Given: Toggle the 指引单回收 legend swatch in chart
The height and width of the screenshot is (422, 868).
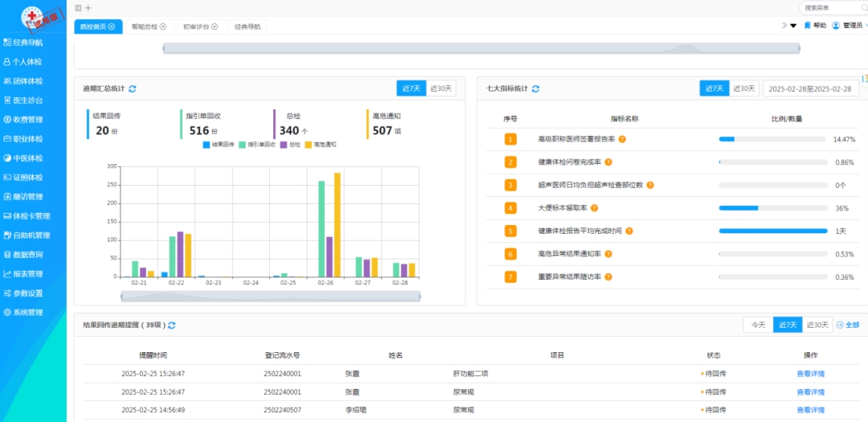Looking at the screenshot, I should click(x=242, y=145).
